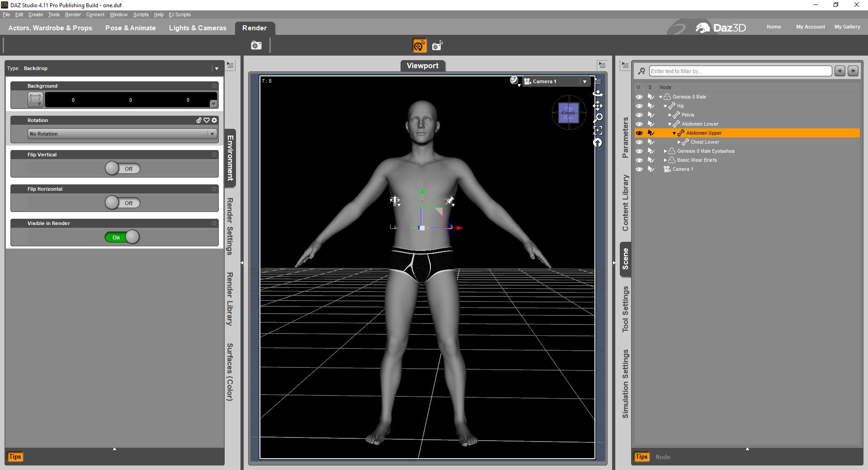The width and height of the screenshot is (868, 470).
Task: Click the Background image map button
Action: (35, 99)
